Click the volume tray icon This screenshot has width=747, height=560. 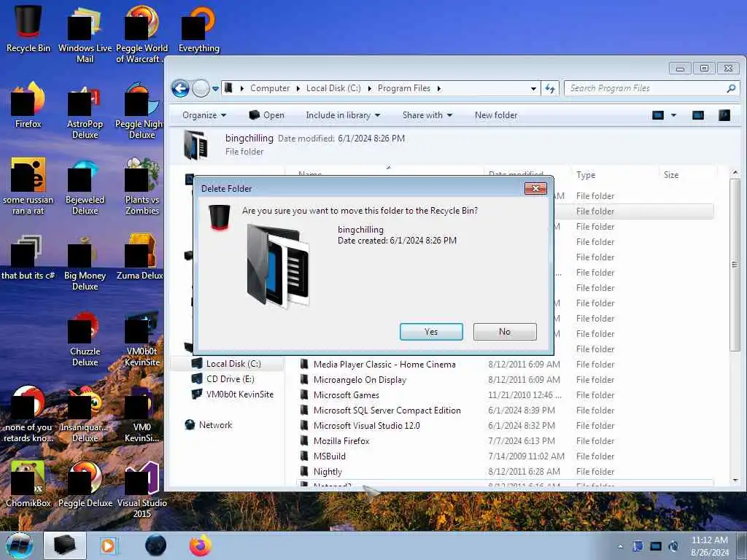click(x=673, y=546)
